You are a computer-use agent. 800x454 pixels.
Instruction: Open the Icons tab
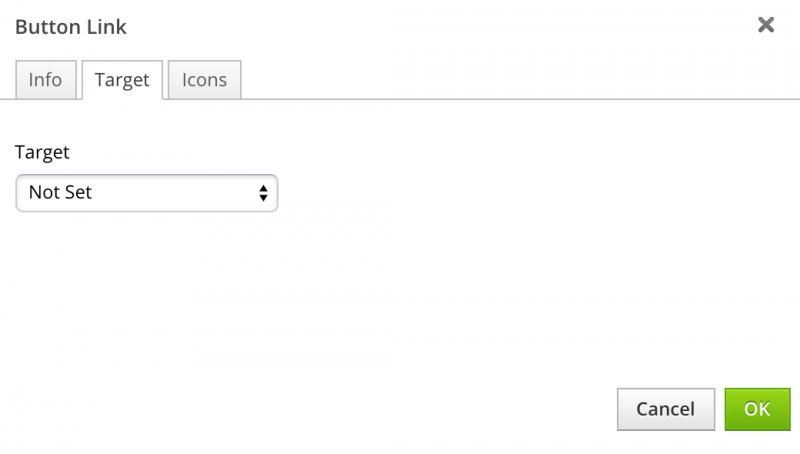pos(204,80)
